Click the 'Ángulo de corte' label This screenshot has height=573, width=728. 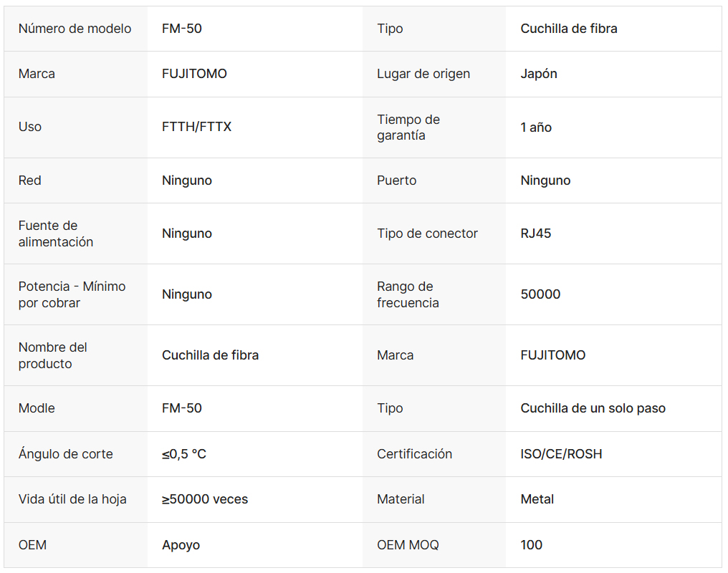pos(66,454)
